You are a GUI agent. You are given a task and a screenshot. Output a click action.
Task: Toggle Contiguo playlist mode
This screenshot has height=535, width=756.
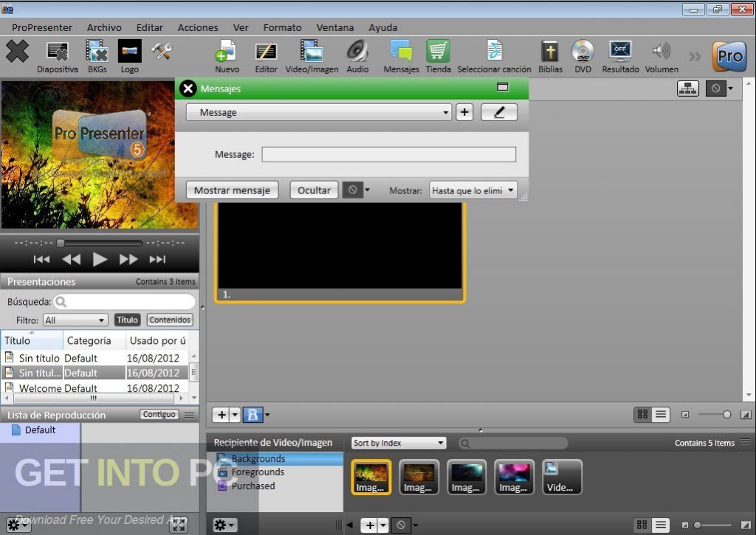159,414
